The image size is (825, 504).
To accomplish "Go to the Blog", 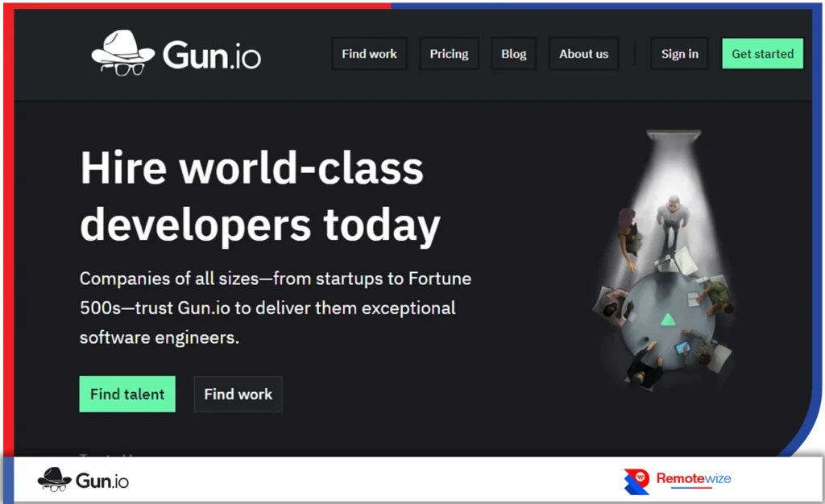I will click(513, 54).
